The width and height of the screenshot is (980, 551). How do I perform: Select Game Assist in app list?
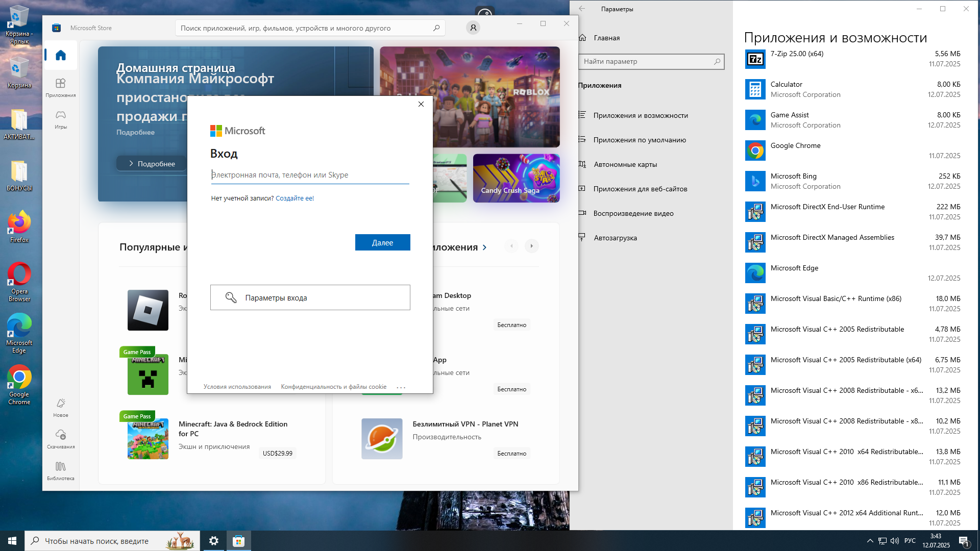tap(852, 120)
